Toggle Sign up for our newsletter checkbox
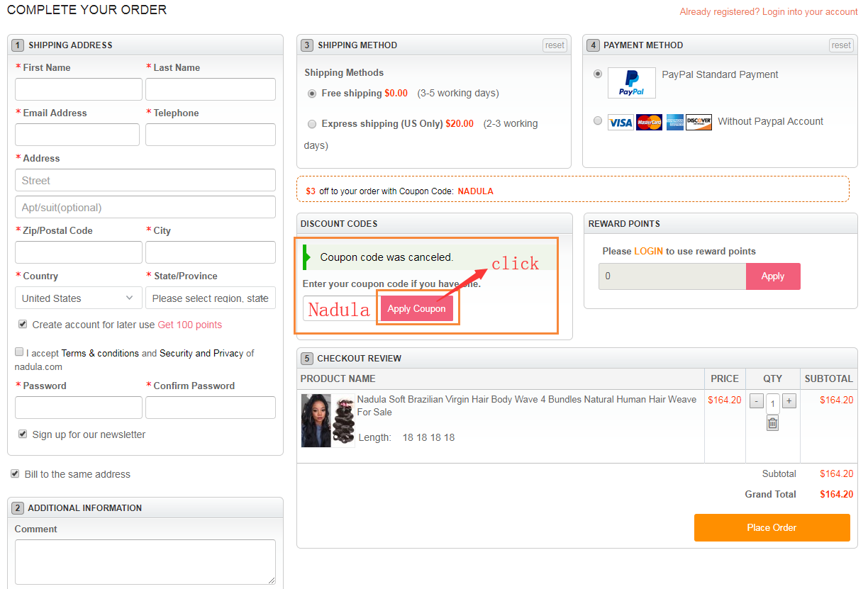This screenshot has height=589, width=868. (x=23, y=434)
